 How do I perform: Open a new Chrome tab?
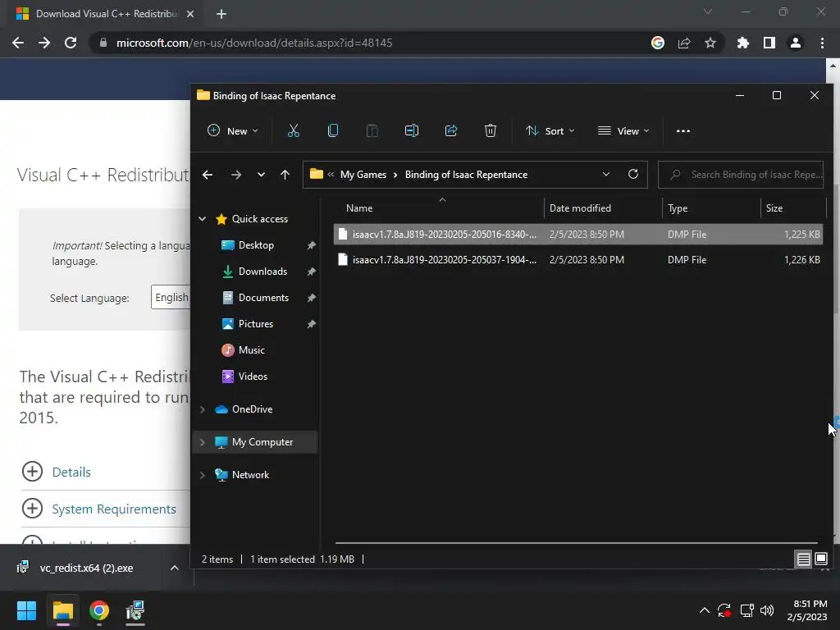click(x=221, y=14)
